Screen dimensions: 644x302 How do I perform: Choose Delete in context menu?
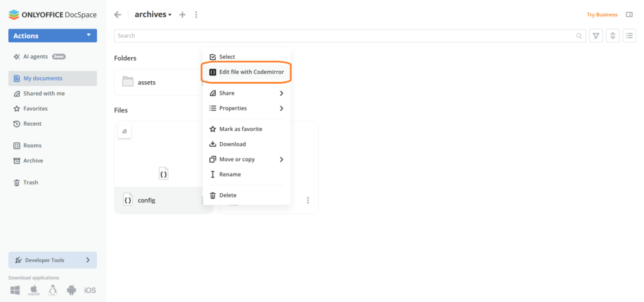[x=247, y=195]
